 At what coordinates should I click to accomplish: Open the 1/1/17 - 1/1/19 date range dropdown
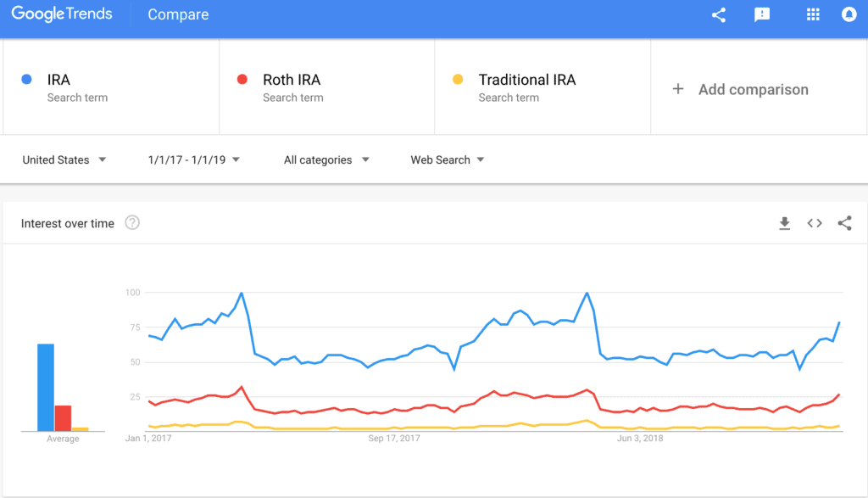tap(194, 160)
